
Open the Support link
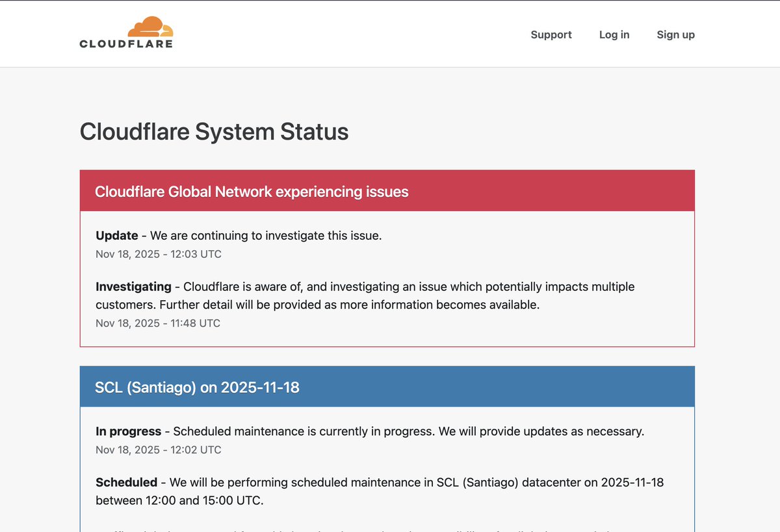(x=551, y=35)
